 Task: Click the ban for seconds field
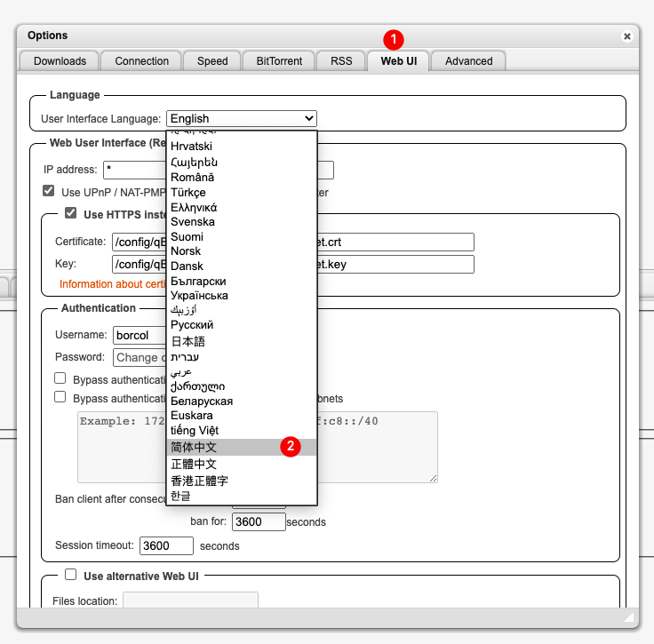pos(259,522)
